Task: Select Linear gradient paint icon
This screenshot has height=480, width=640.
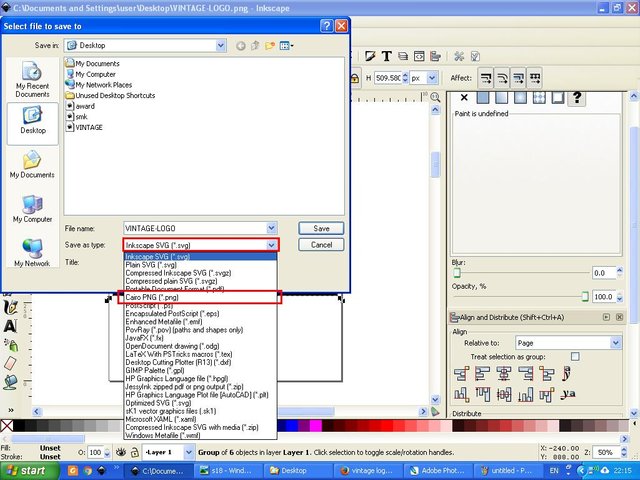Action: tap(501, 98)
